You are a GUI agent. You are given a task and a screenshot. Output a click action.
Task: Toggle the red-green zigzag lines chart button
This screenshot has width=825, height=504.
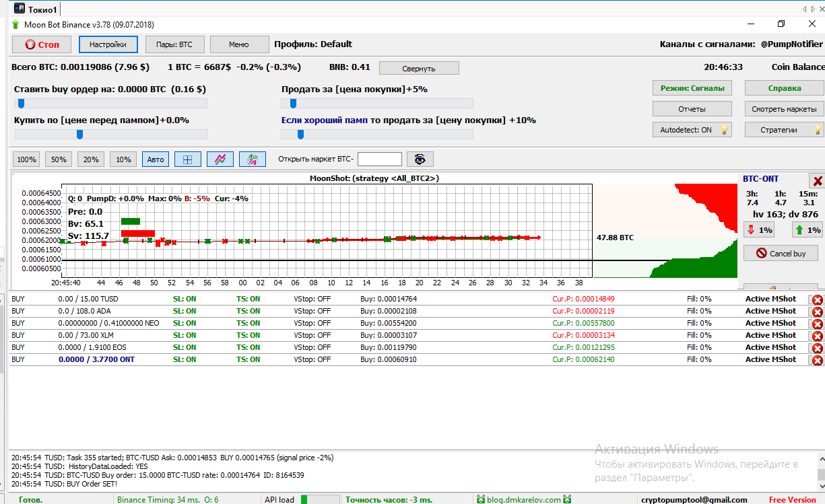pos(220,159)
